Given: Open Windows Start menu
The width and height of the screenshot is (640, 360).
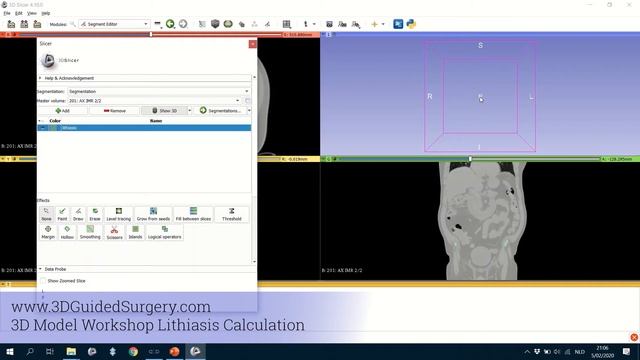Looking at the screenshot, I should [x=10, y=351].
